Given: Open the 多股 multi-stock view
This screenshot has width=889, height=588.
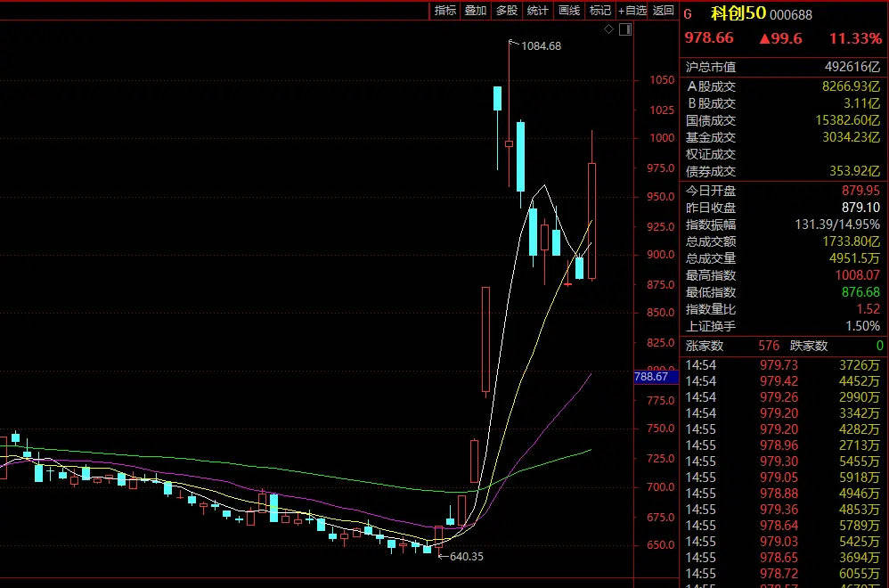Looking at the screenshot, I should click(505, 11).
